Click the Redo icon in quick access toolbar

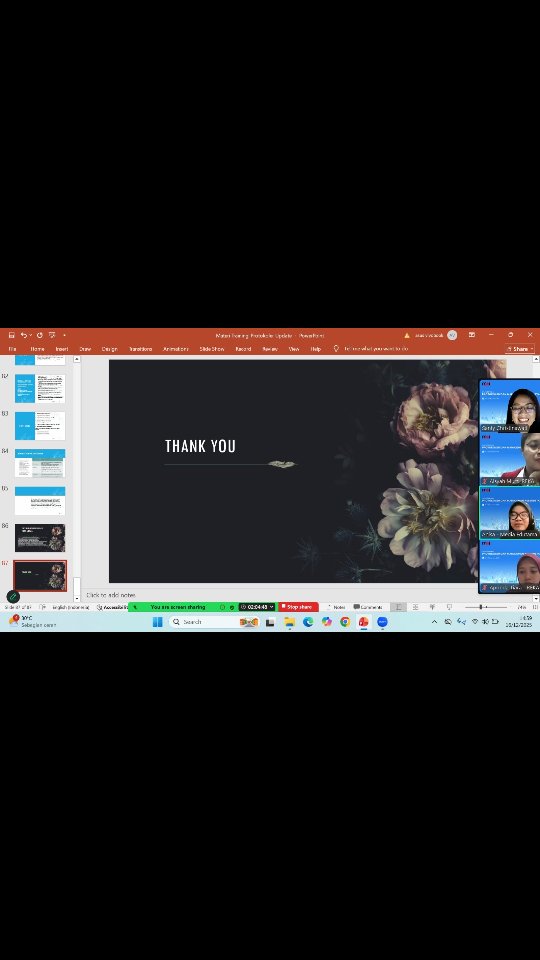click(40, 335)
